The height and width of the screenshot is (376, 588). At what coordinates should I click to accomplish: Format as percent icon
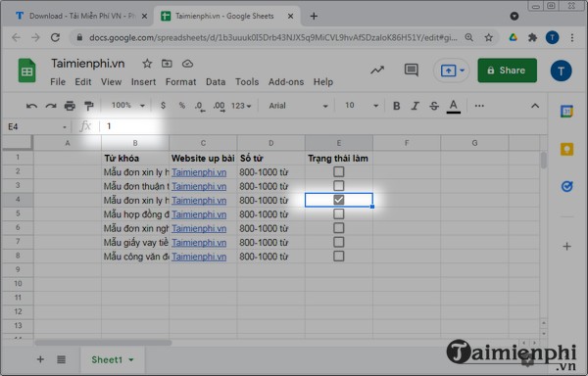click(182, 106)
